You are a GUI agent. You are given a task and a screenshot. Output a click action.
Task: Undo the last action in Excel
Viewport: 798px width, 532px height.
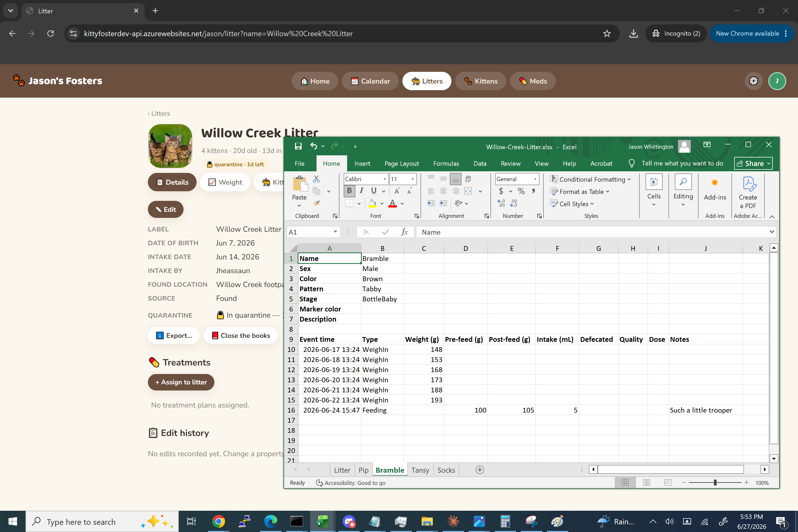(x=314, y=146)
